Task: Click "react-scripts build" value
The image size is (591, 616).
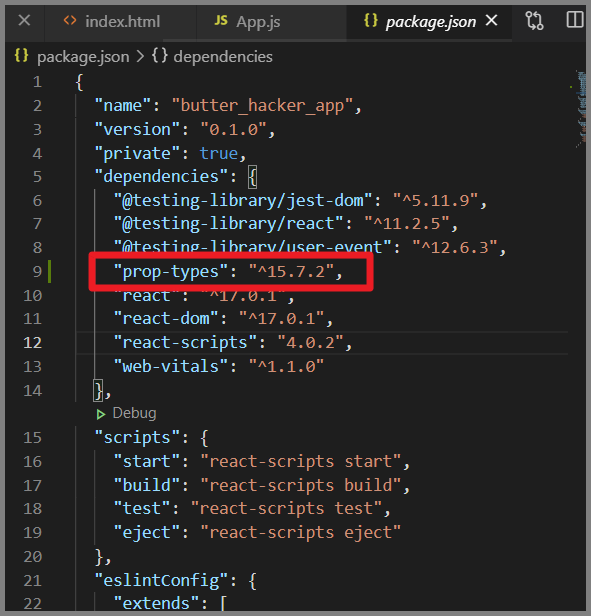Action: tap(301, 486)
